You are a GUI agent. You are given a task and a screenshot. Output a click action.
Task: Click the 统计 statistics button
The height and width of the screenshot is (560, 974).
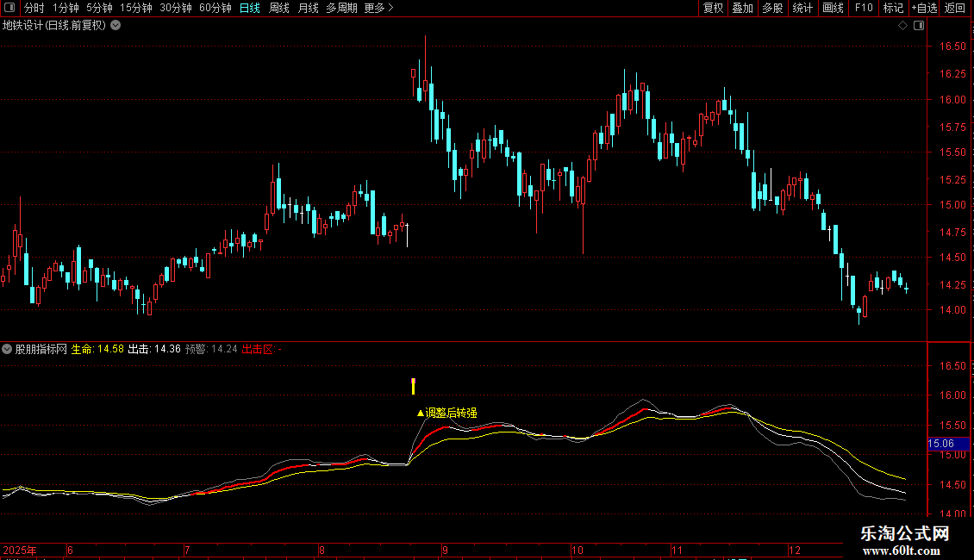802,8
